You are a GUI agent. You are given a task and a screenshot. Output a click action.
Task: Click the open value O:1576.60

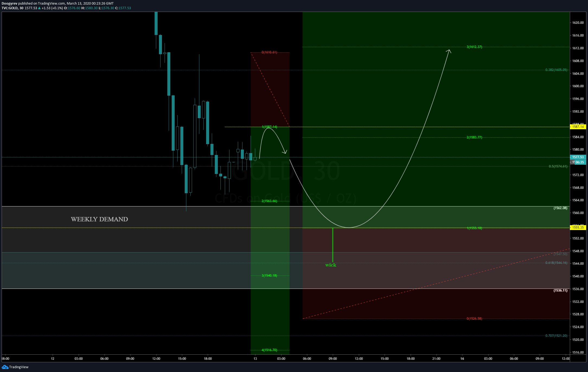(72, 8)
